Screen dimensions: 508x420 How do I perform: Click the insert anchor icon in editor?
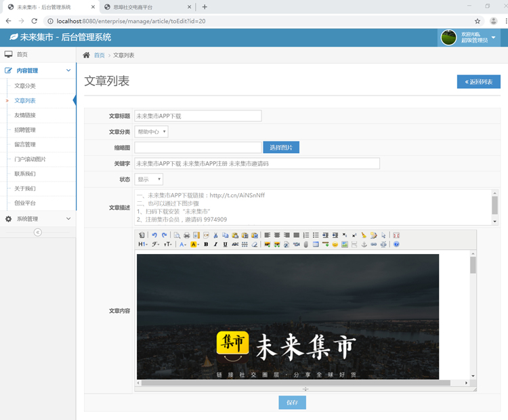tap(363, 245)
